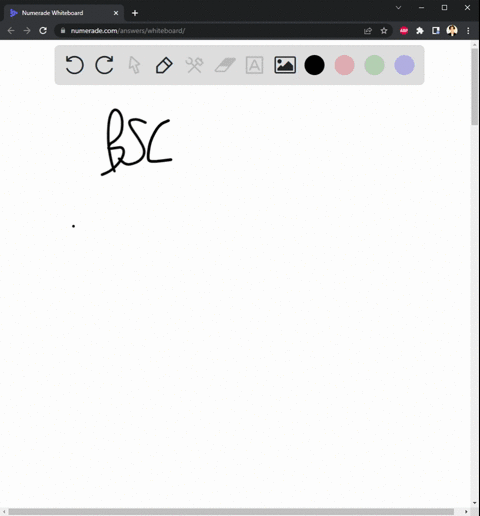The image size is (480, 516).
Task: Open the Chrome profile avatar
Action: (x=452, y=31)
